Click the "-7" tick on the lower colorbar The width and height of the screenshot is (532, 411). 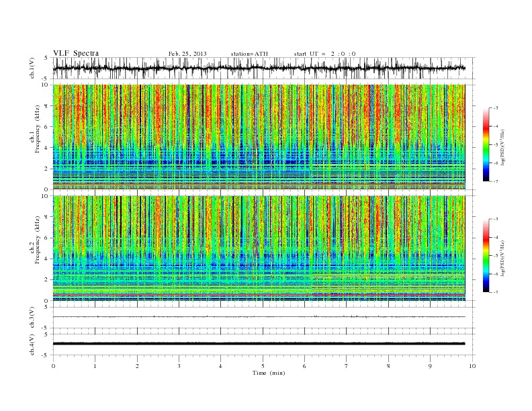pyautogui.click(x=496, y=292)
